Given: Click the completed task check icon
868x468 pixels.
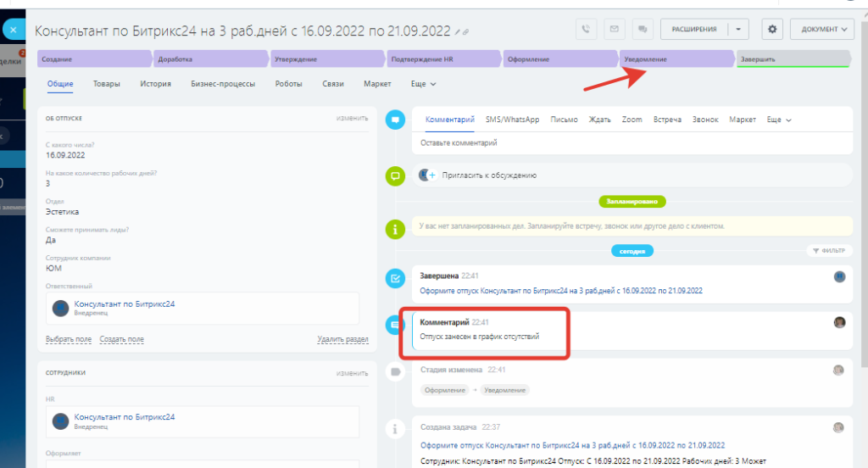Looking at the screenshot, I should pos(395,279).
